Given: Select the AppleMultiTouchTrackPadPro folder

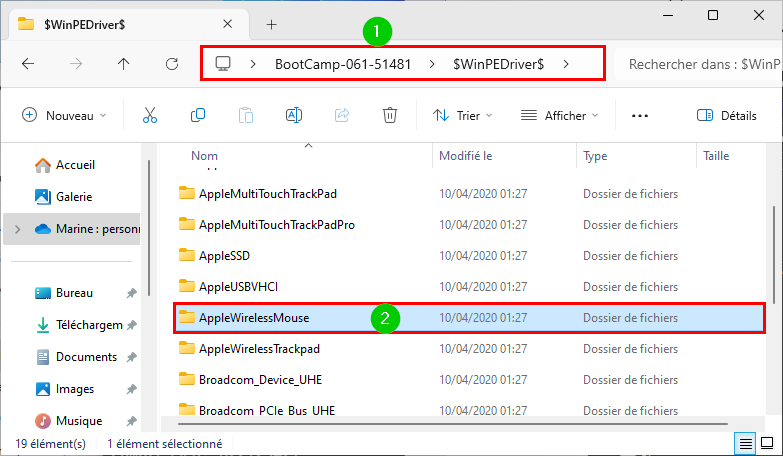Looking at the screenshot, I should [469, 225].
